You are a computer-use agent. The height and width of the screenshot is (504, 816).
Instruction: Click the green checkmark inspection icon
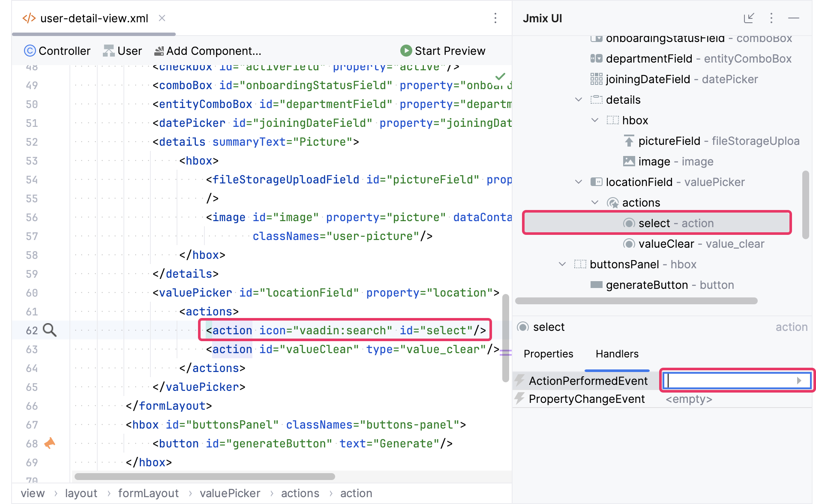[500, 77]
